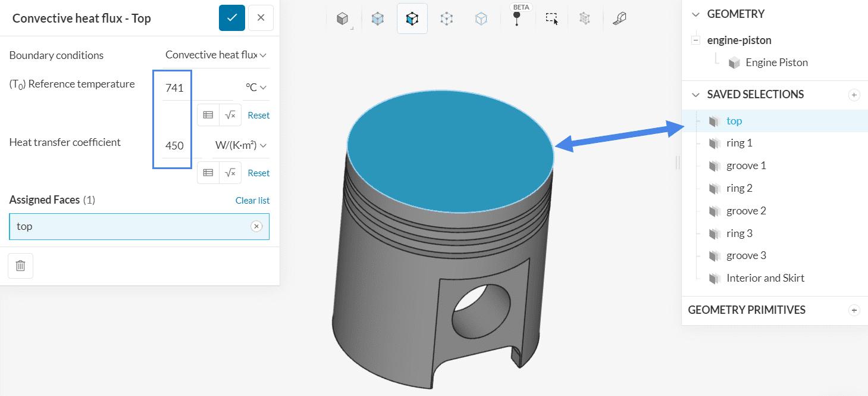Select 'groove 2' saved selection

click(x=746, y=211)
